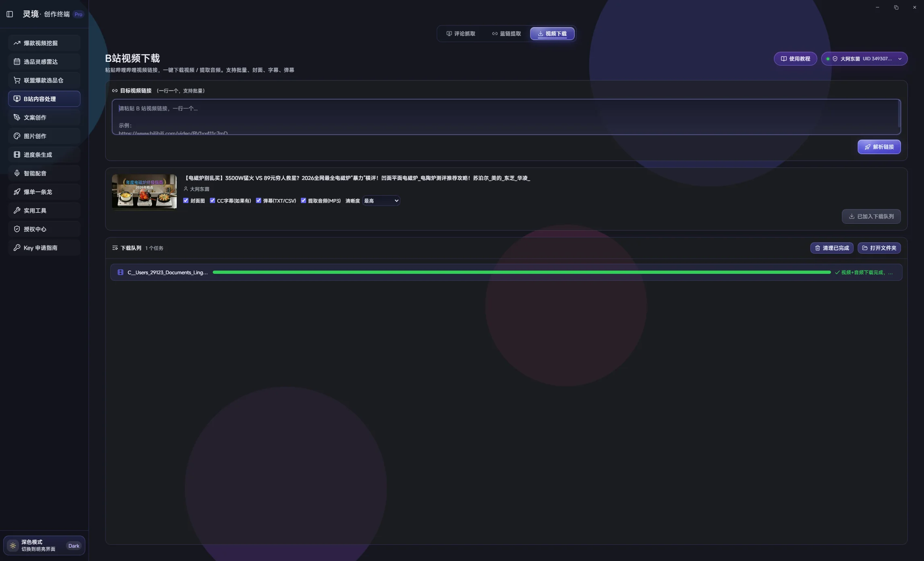Viewport: 924px width, 561px height.
Task: Maximize or restore the application window
Action: point(896,7)
